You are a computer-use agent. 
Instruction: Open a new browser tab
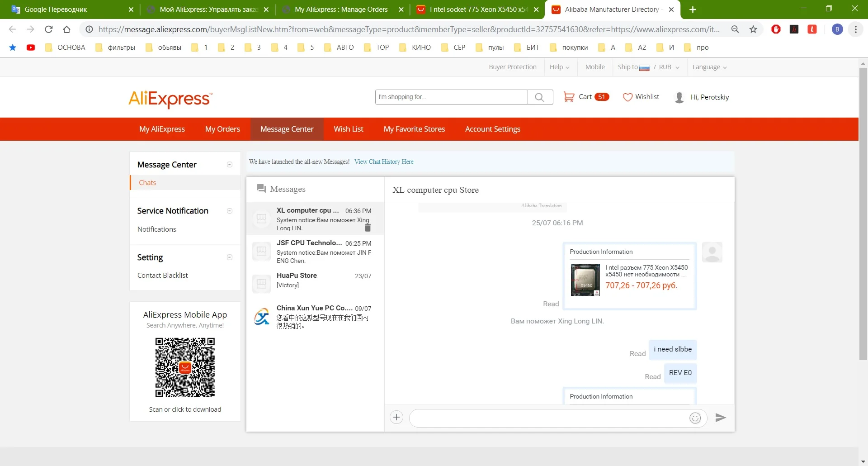coord(693,10)
